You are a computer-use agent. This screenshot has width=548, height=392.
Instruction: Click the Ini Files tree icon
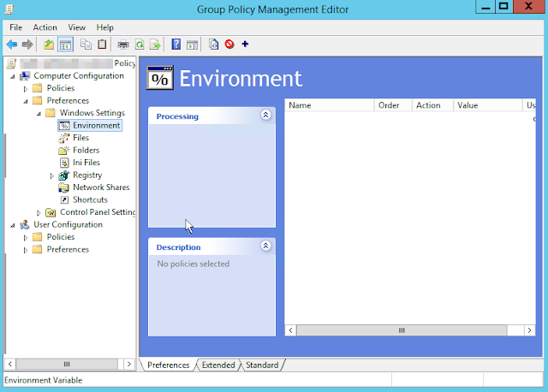[64, 163]
